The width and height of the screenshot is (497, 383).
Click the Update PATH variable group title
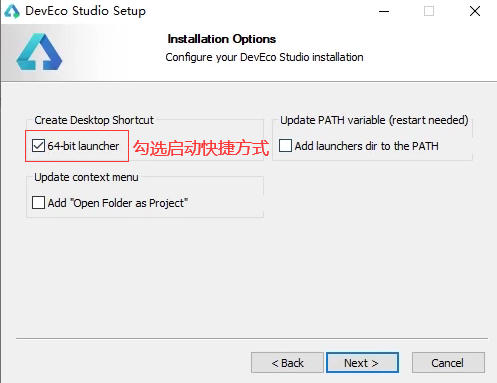coord(374,120)
